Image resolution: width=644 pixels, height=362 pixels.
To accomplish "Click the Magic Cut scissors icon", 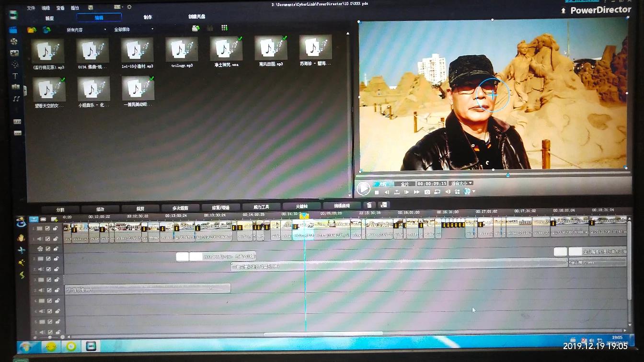I will tap(22, 250).
